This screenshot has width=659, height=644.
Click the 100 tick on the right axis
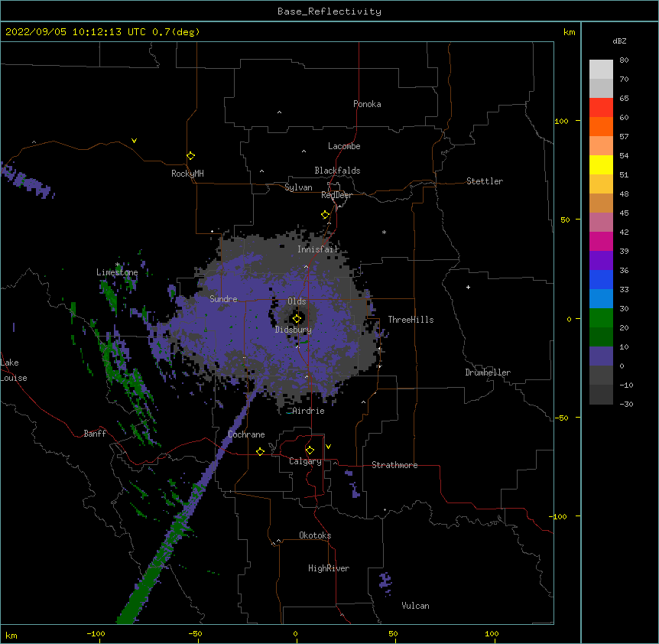tap(561, 121)
